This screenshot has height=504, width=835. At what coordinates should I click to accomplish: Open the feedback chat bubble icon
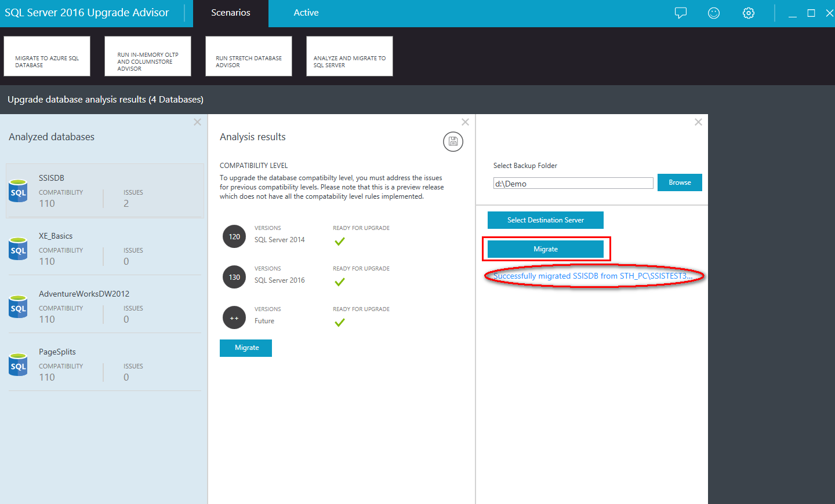tap(681, 13)
